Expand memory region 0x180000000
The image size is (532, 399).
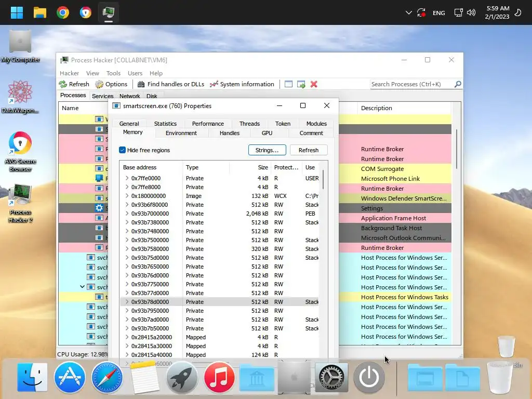tap(127, 196)
